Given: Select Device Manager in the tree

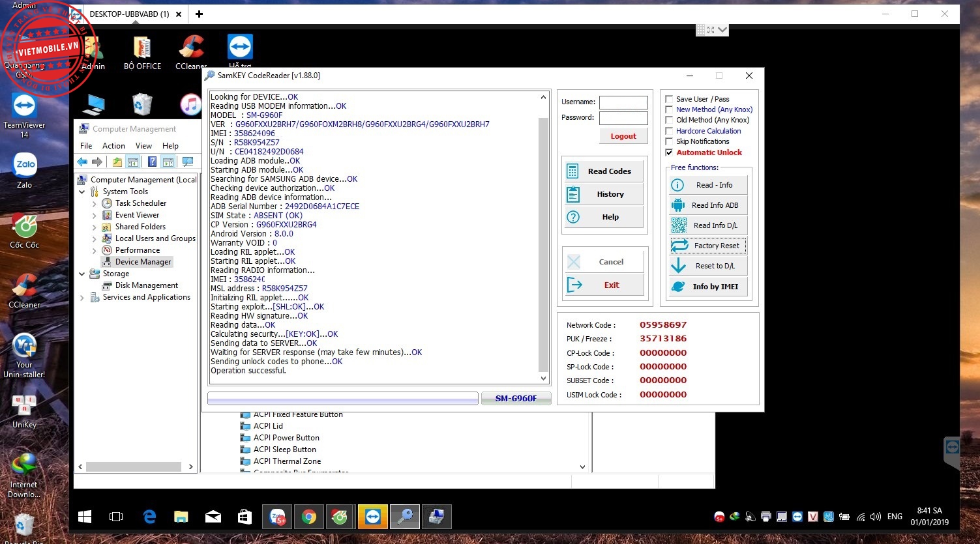Looking at the screenshot, I should (143, 262).
